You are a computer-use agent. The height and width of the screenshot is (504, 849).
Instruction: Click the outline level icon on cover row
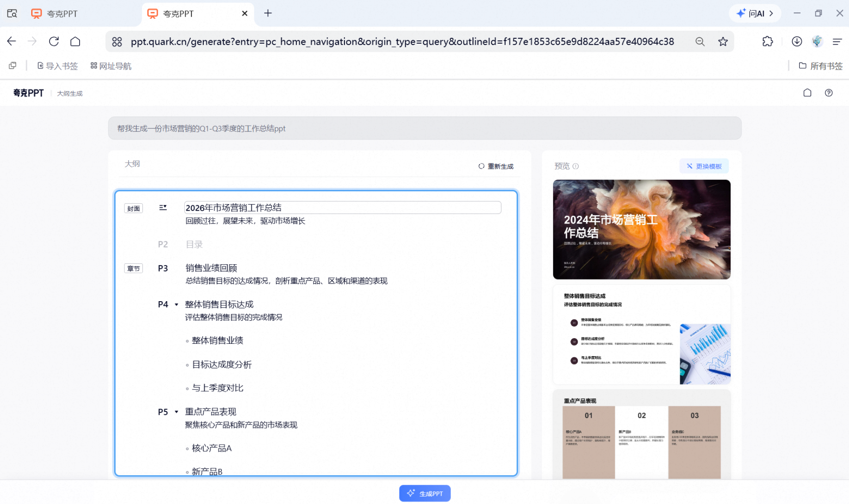coord(163,208)
